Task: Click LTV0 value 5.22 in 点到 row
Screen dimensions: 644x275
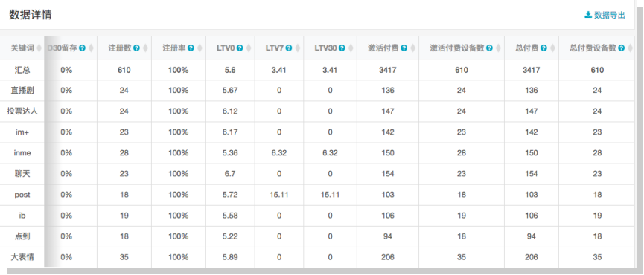Action: point(230,236)
